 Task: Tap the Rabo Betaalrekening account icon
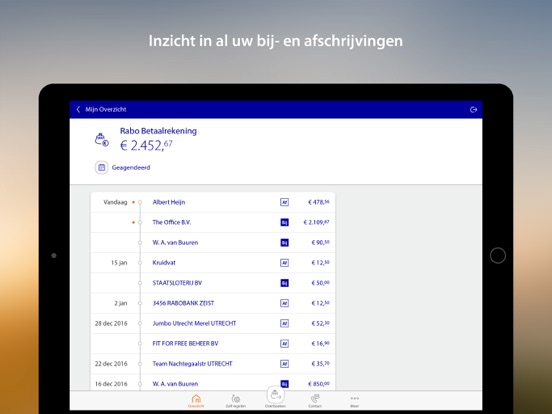point(102,140)
